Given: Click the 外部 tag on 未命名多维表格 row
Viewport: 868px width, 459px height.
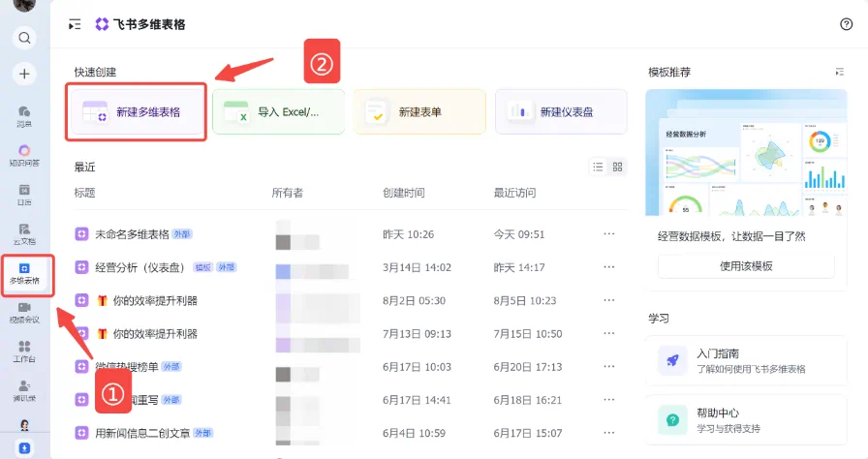Looking at the screenshot, I should 181,234.
